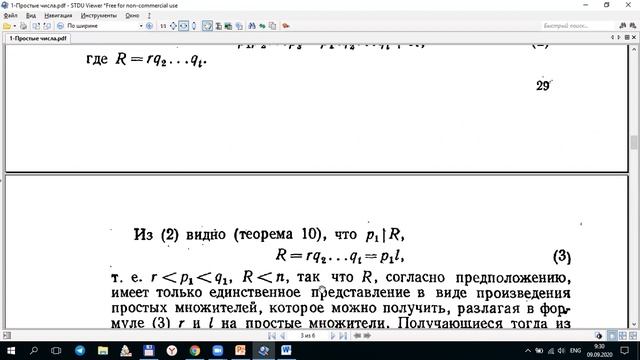Click the green find-next arrows icon
Viewport: 640px width, 360px height.
tap(262, 26)
